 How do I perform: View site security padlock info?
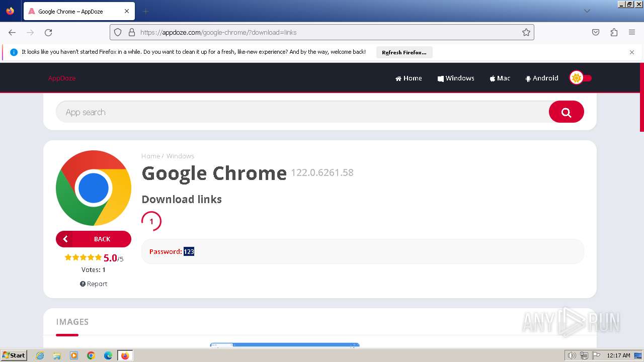[x=132, y=32]
